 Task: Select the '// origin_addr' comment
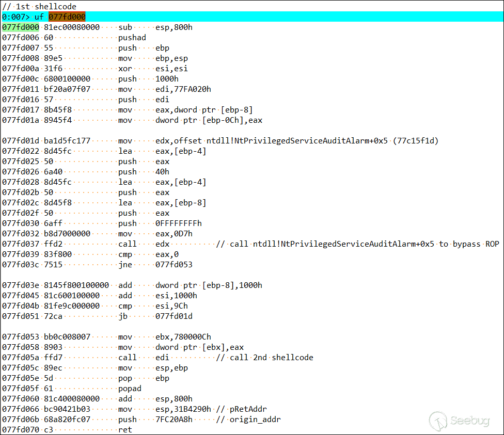coord(248,419)
